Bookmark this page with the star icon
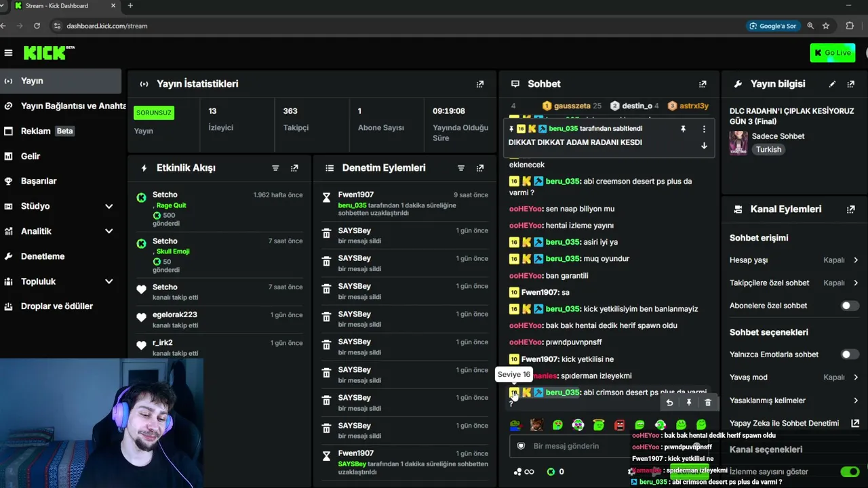Viewport: 868px width, 488px height. (x=826, y=26)
